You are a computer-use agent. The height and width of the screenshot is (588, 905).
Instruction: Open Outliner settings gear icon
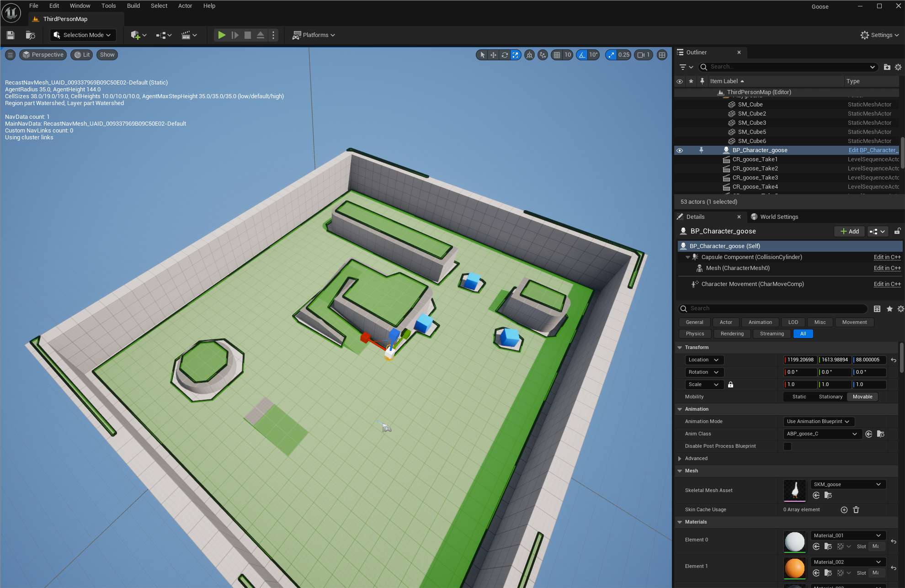click(x=898, y=67)
